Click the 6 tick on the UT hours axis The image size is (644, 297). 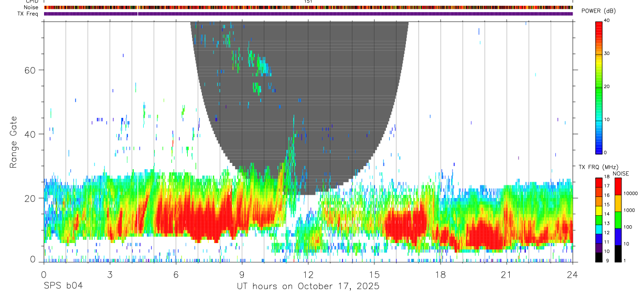(176, 274)
